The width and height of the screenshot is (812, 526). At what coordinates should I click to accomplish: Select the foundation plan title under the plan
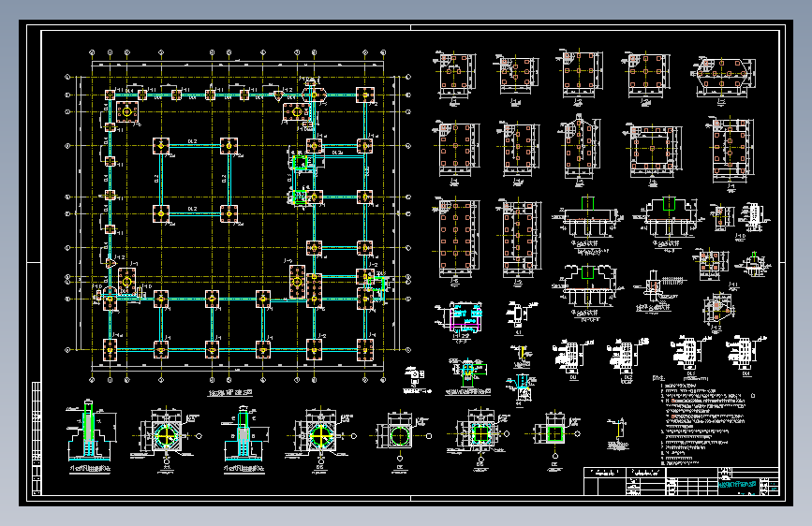point(230,392)
